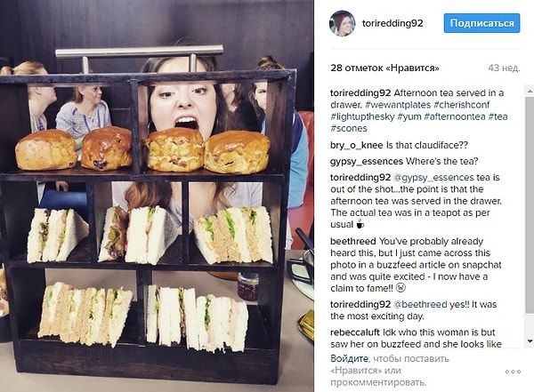534x392 pixels.
Task: Open the beethreed commenter profile
Action: pyautogui.click(x=353, y=241)
